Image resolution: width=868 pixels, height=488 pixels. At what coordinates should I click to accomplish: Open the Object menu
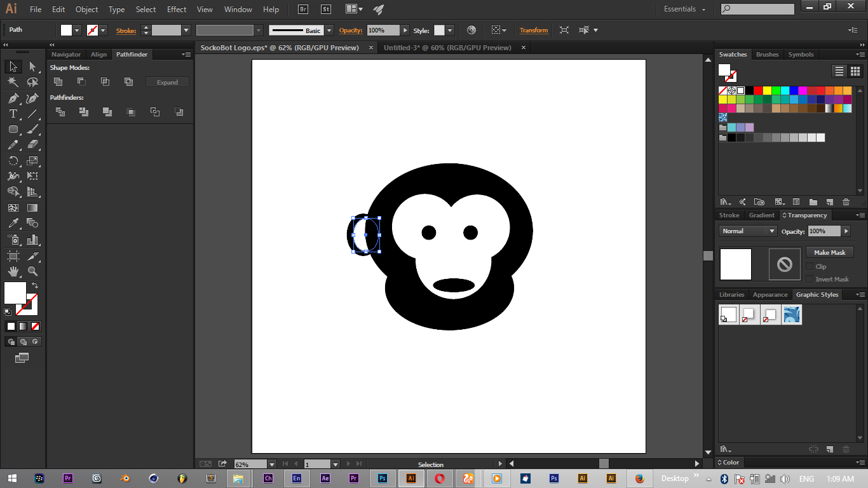pos(86,10)
